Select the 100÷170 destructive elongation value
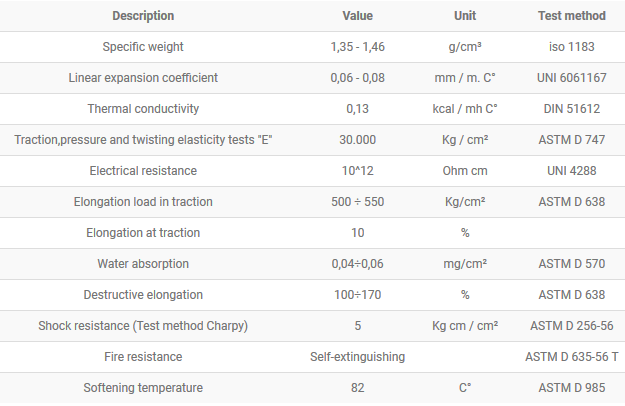Viewport: 625px width, 406px height. (x=357, y=295)
